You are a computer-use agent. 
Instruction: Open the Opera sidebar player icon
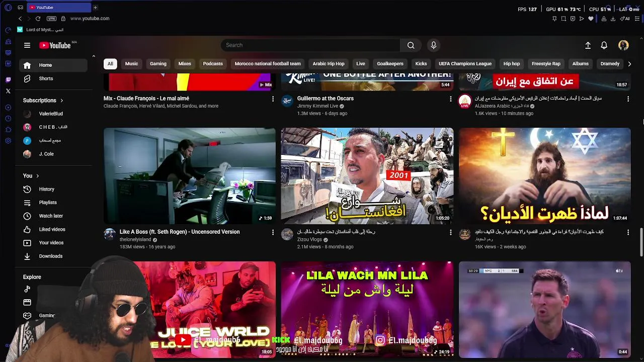pyautogui.click(x=8, y=108)
